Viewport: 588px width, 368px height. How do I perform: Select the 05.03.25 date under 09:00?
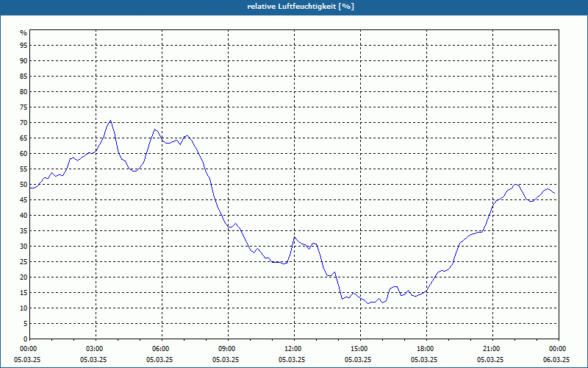[226, 360]
